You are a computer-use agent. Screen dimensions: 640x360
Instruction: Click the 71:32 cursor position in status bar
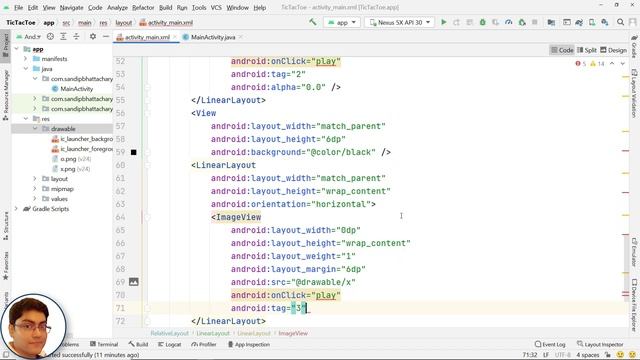pyautogui.click(x=529, y=355)
